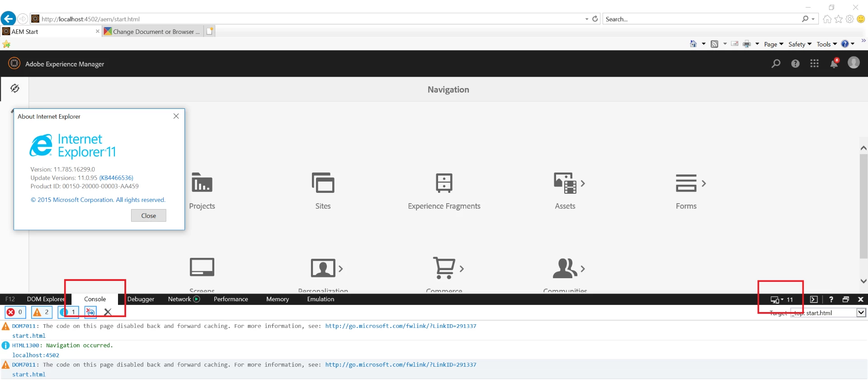Viewport: 868px width, 392px height.
Task: Open the Commerce cart tile icon
Action: pyautogui.click(x=444, y=267)
